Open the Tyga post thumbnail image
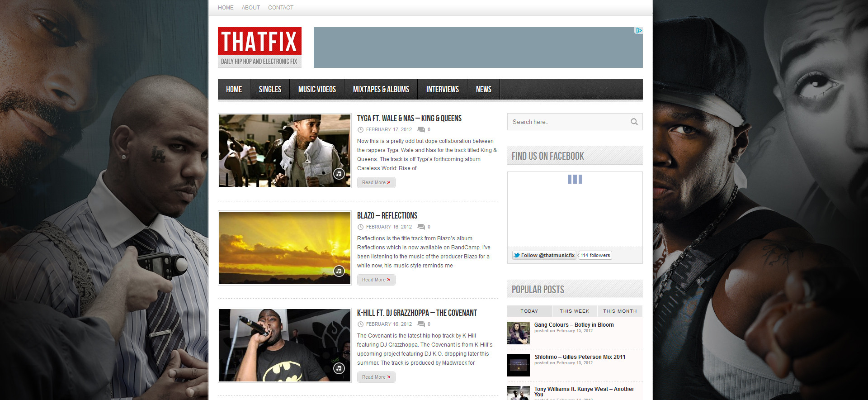Image resolution: width=868 pixels, height=400 pixels. click(x=285, y=151)
